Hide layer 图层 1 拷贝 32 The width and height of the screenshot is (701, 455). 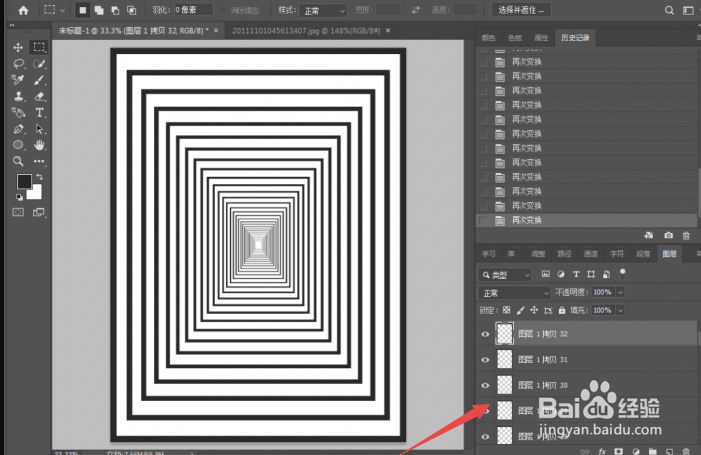485,334
